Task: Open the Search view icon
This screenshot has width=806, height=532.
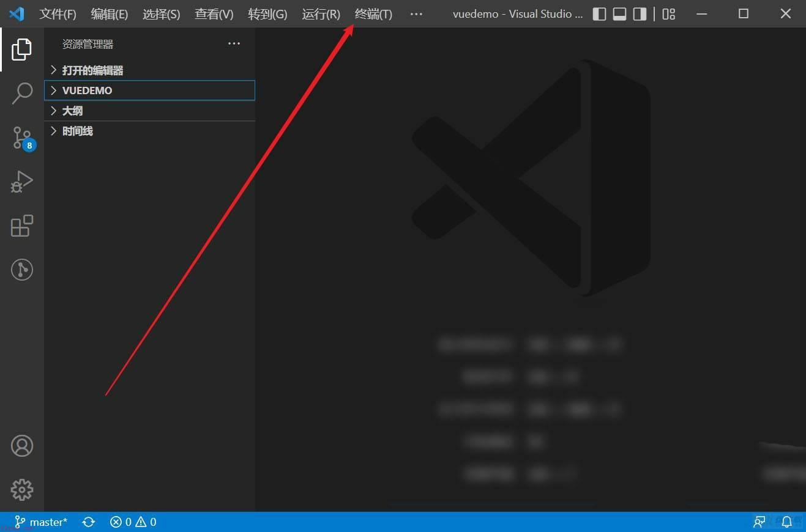Action: [x=22, y=94]
